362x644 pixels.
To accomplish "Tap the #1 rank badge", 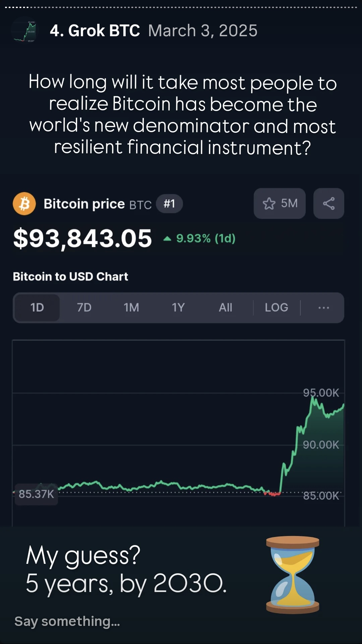I will tap(169, 204).
